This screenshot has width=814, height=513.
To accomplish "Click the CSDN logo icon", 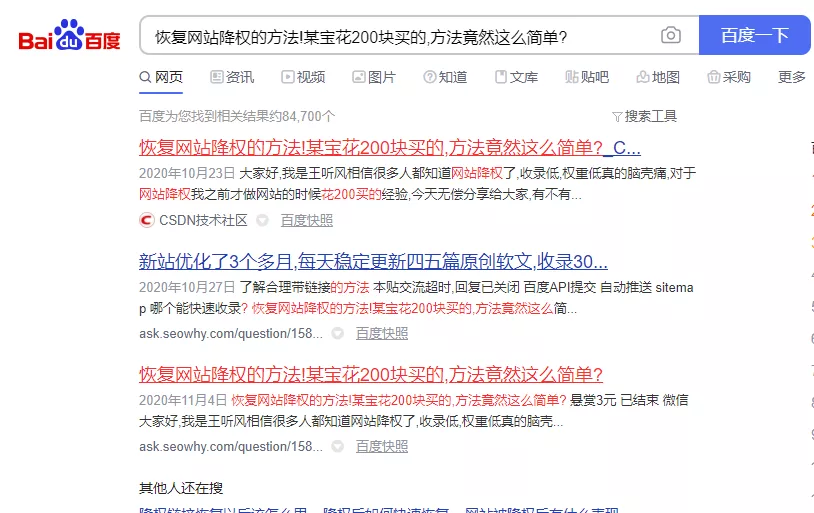I will [147, 220].
